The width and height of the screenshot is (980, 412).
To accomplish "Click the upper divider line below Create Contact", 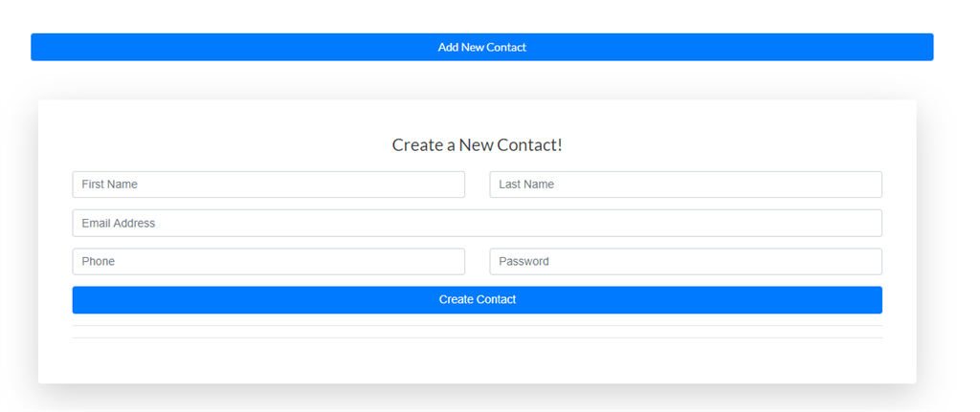I will (477, 326).
